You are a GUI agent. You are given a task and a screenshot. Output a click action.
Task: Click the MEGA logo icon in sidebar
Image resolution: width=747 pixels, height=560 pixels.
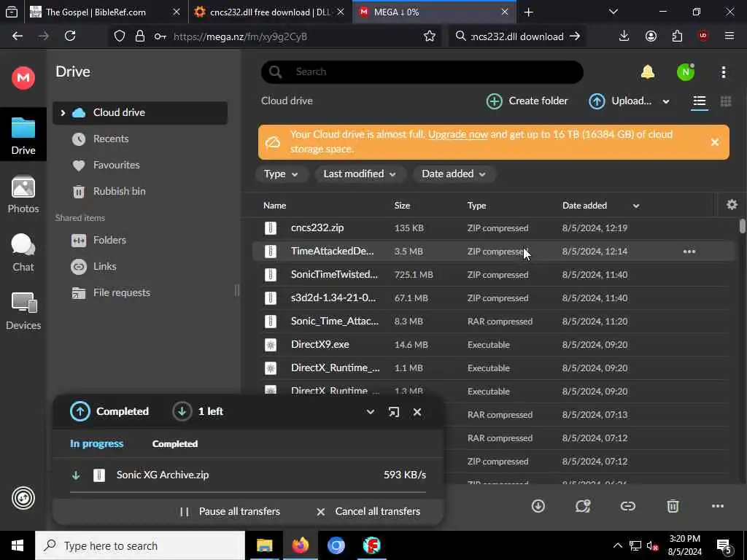tap(23, 77)
